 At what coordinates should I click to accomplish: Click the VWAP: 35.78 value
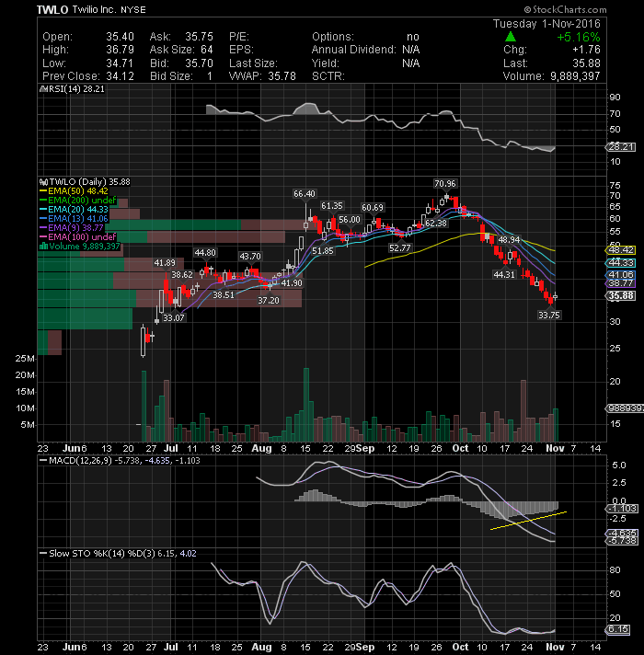tap(282, 76)
